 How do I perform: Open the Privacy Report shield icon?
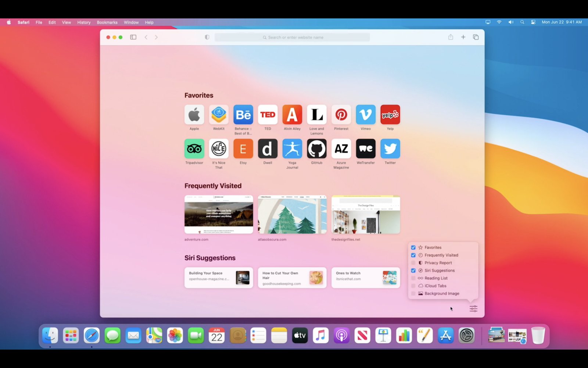[207, 37]
